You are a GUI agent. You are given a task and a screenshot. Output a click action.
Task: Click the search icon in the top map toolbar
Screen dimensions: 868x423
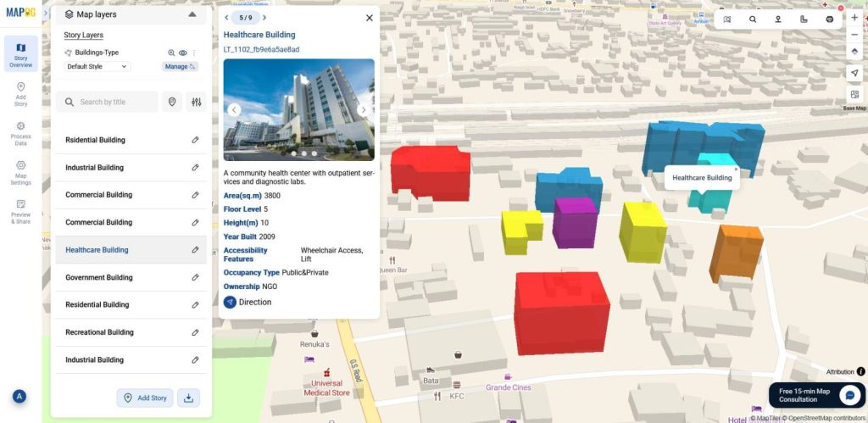[x=753, y=19]
